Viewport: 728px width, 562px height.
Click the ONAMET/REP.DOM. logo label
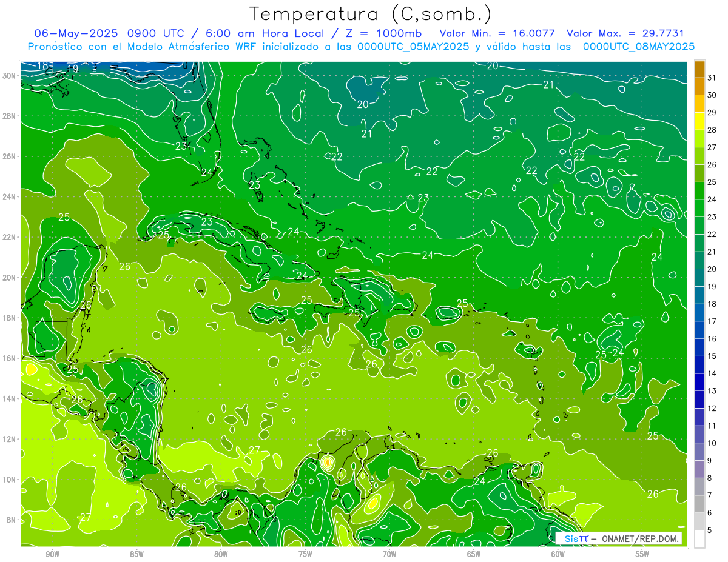[641, 538]
